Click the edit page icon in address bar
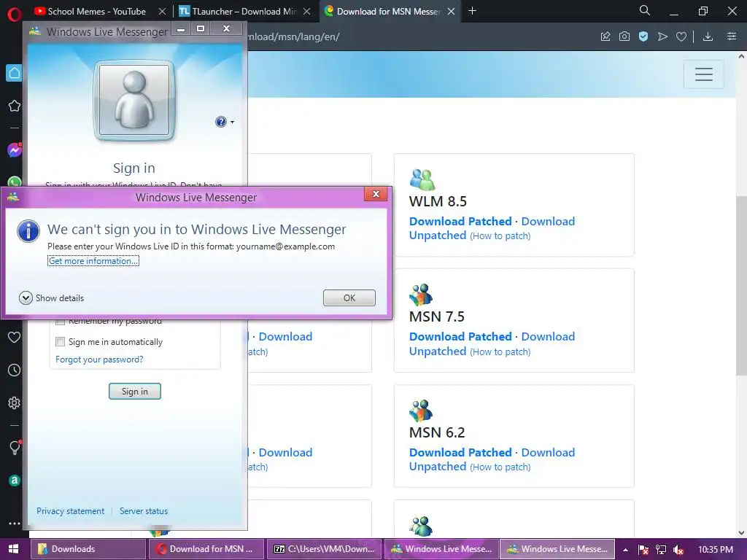 (x=605, y=36)
